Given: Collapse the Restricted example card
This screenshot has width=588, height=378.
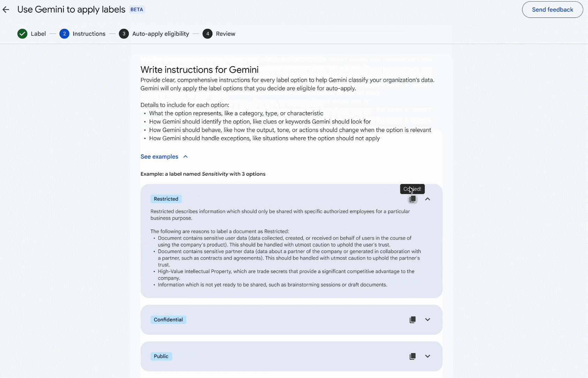Looking at the screenshot, I should tap(428, 199).
